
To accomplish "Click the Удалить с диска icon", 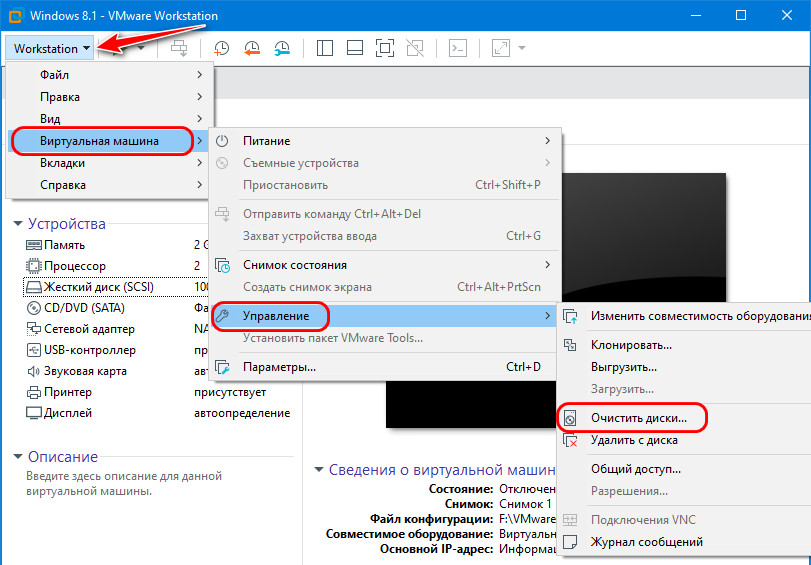I will point(570,440).
